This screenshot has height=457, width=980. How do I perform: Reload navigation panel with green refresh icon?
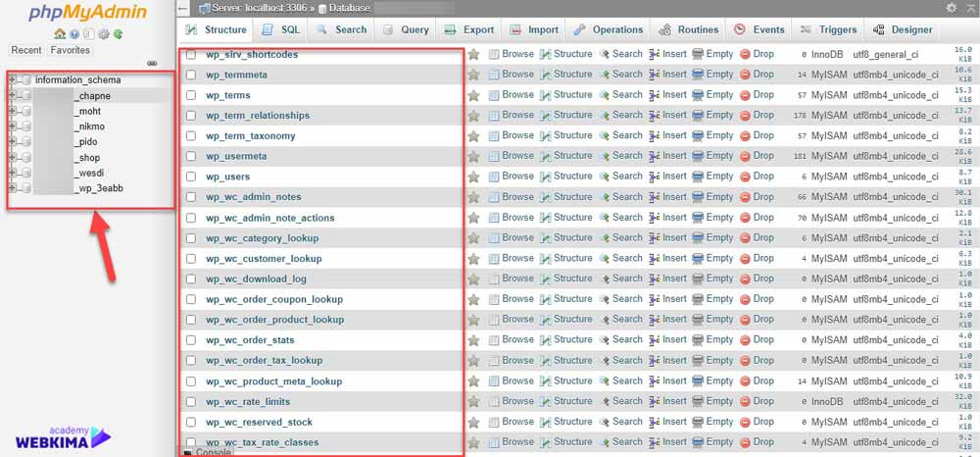point(118,34)
